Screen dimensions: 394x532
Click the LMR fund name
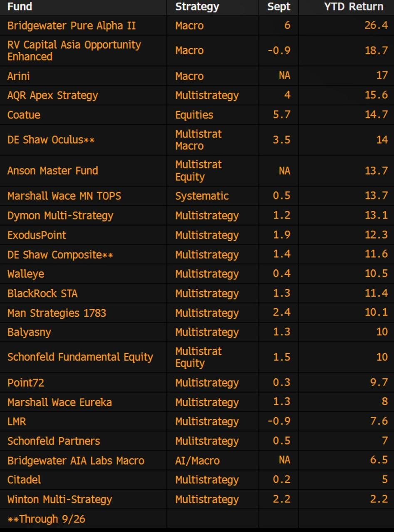click(17, 422)
